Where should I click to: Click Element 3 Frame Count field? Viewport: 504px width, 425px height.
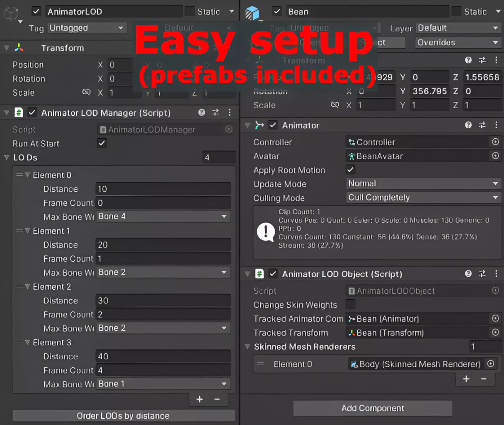(x=163, y=370)
